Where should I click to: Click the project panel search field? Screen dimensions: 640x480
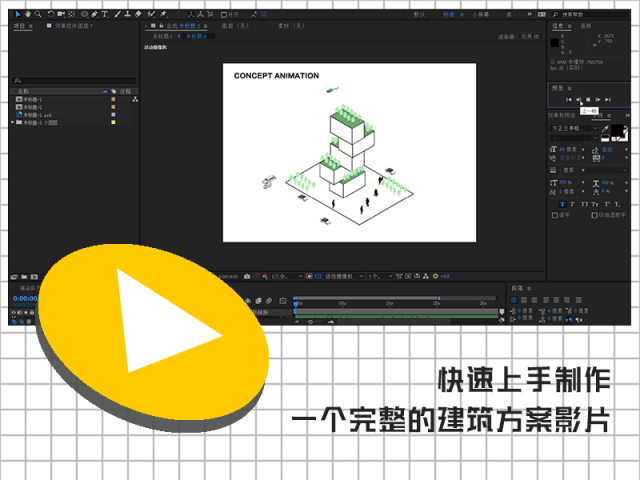pos(74,80)
